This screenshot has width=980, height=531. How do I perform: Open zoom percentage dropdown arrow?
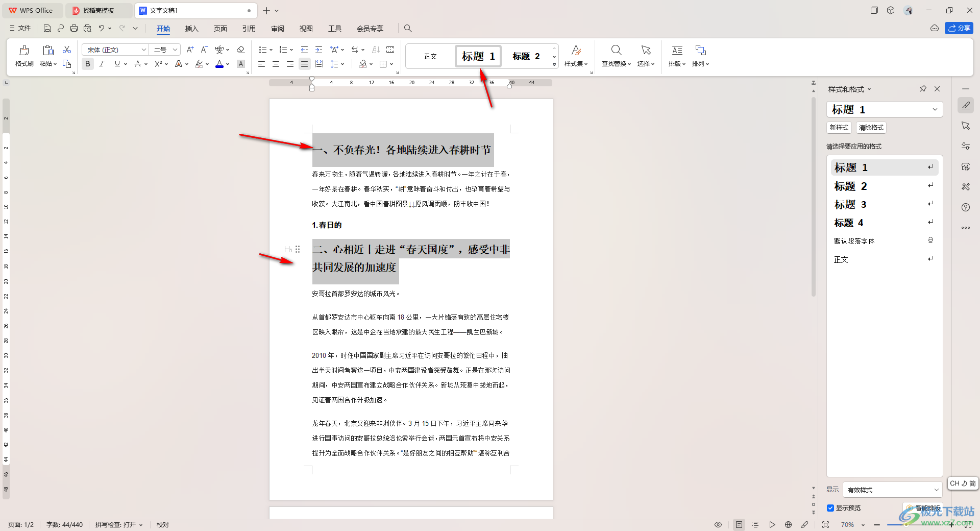(863, 525)
